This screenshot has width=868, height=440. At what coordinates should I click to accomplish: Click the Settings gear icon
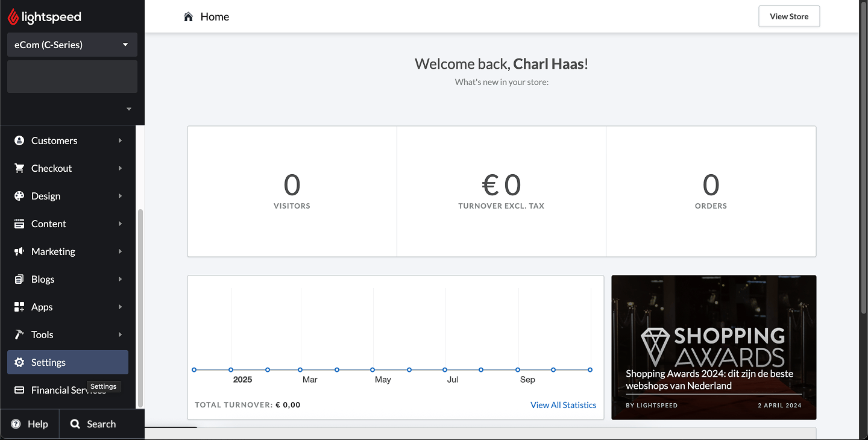(19, 362)
